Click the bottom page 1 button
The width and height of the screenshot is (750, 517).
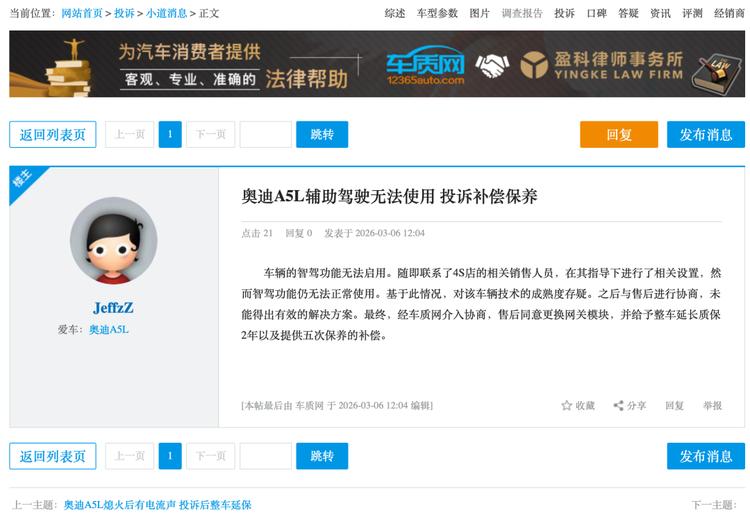coord(170,456)
